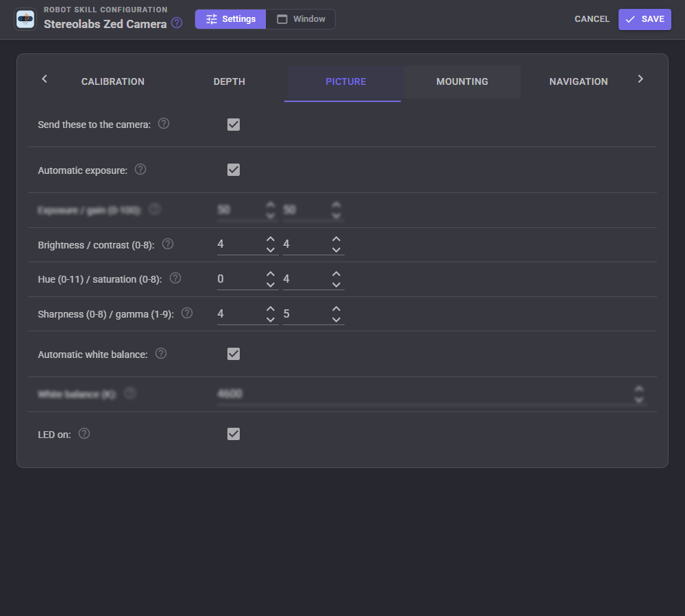Screen dimensions: 685x616
Task: Click the gamma value input field
Action: (306, 314)
